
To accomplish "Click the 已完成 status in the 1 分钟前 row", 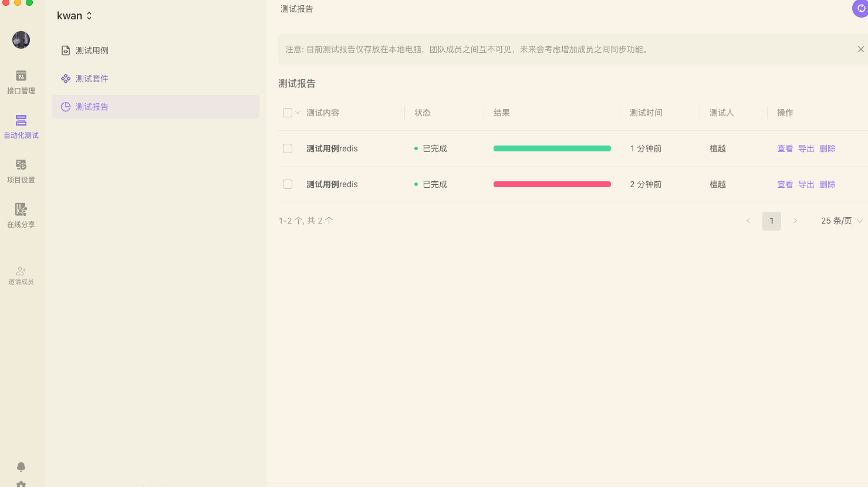I will (431, 148).
